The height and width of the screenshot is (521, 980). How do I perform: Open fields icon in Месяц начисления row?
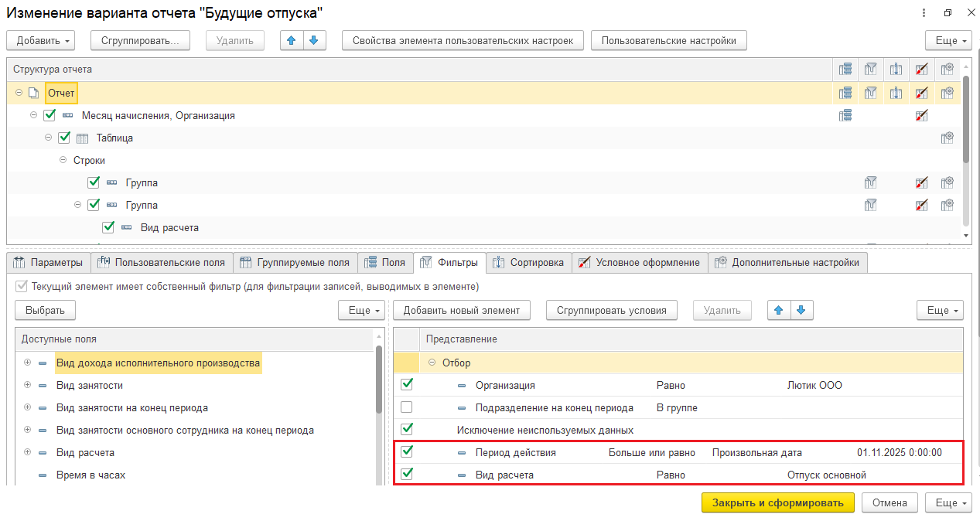[845, 115]
